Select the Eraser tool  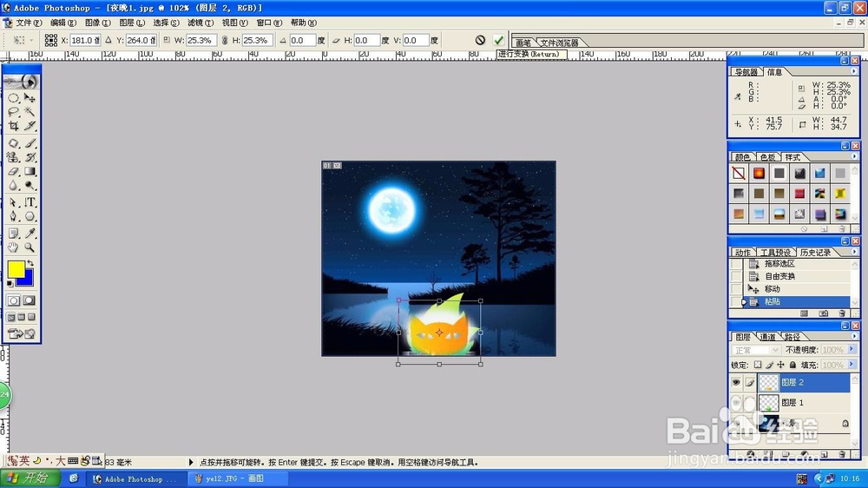click(x=13, y=172)
